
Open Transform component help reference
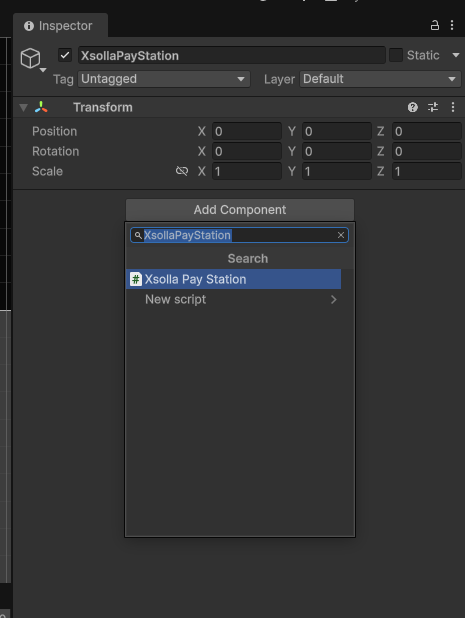[413, 107]
